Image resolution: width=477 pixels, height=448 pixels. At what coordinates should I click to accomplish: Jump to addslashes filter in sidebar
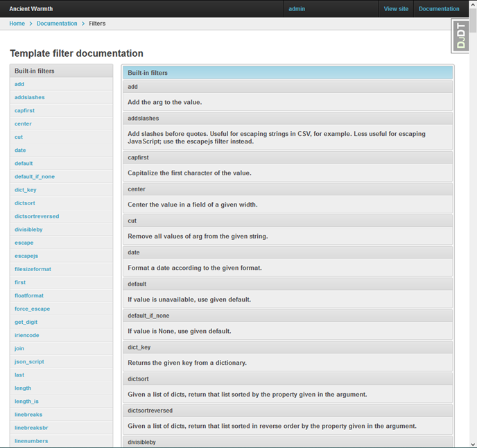click(x=29, y=97)
